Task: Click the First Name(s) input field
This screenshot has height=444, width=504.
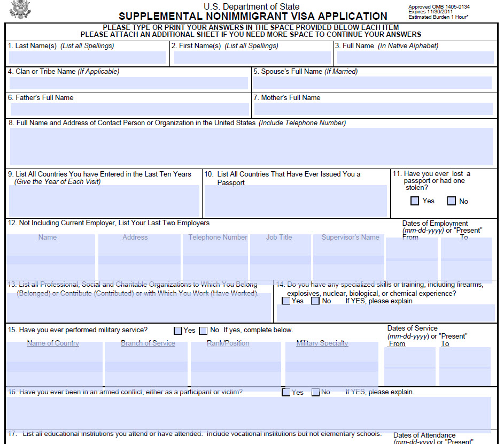Action: (252, 58)
